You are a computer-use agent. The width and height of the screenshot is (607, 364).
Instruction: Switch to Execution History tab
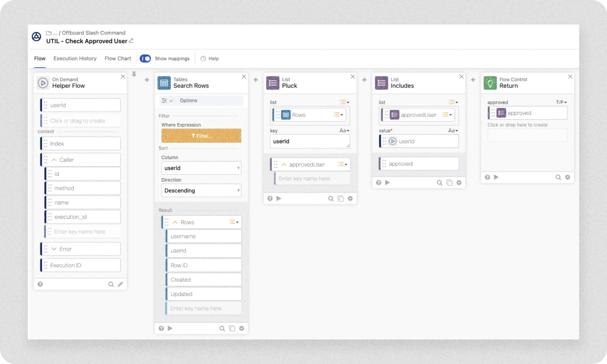tap(75, 59)
